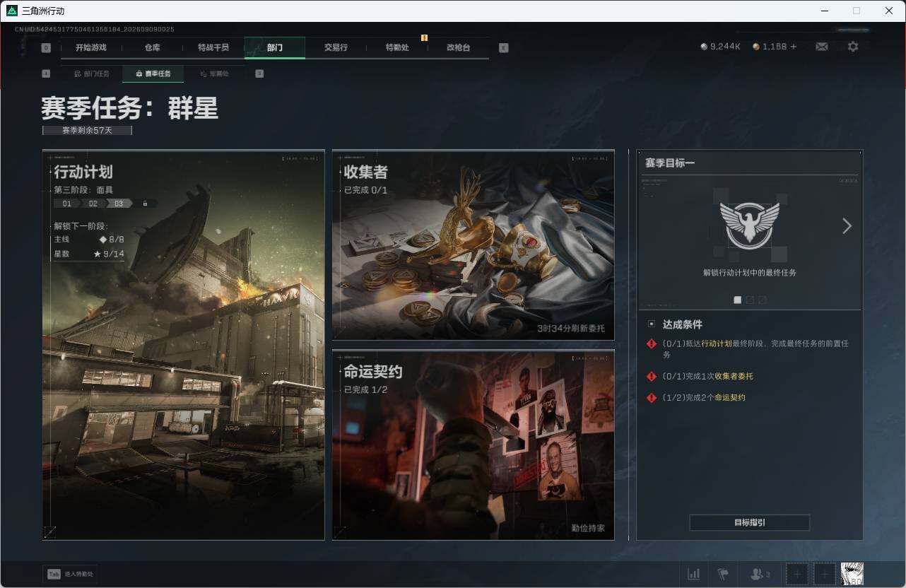Click the 目标指引 button
906x588 pixels.
750,523
